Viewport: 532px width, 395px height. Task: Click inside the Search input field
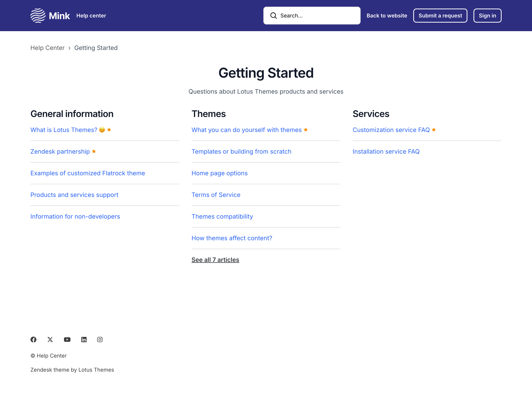[318, 16]
